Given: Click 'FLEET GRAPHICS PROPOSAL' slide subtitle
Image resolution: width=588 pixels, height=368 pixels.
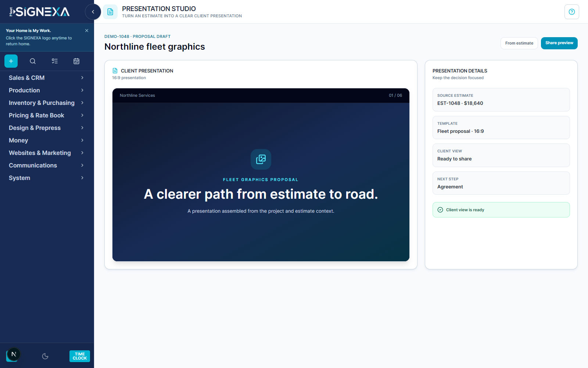Looking at the screenshot, I should click(x=261, y=180).
